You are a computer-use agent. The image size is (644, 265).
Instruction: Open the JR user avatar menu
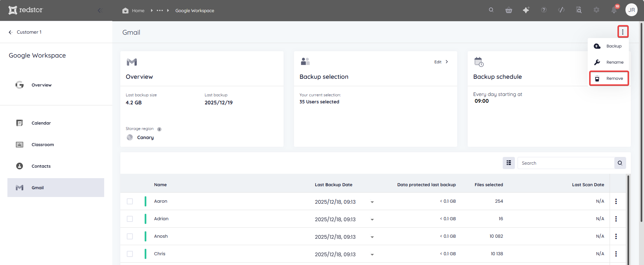tap(631, 10)
